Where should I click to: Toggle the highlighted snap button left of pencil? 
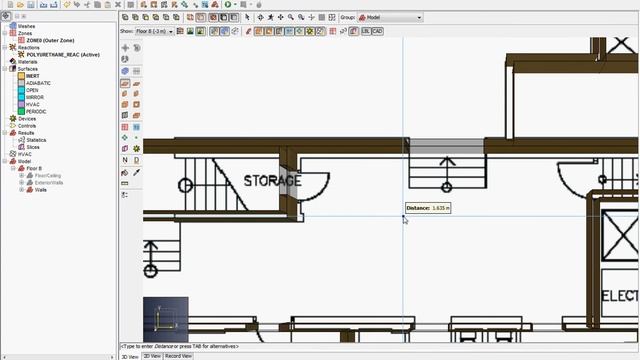coord(224,31)
